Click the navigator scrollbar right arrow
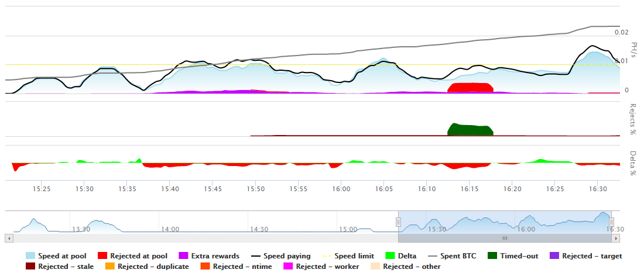Screen dimensions: 644x273 (x=615, y=238)
